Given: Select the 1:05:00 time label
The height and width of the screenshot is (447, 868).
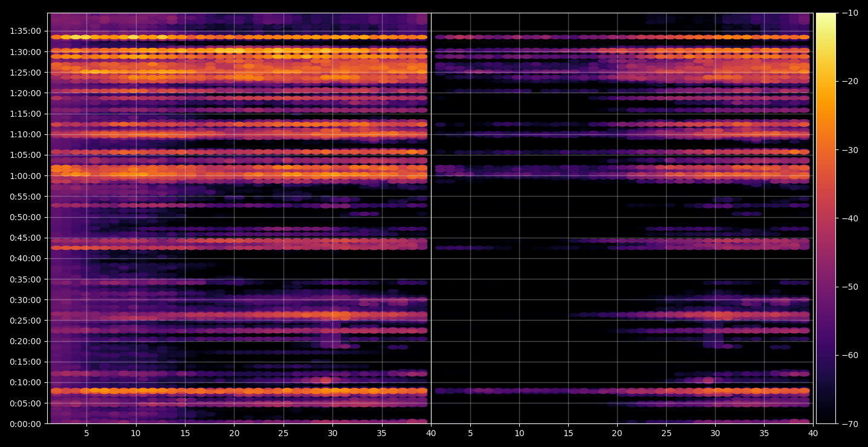Looking at the screenshot, I should pos(27,155).
